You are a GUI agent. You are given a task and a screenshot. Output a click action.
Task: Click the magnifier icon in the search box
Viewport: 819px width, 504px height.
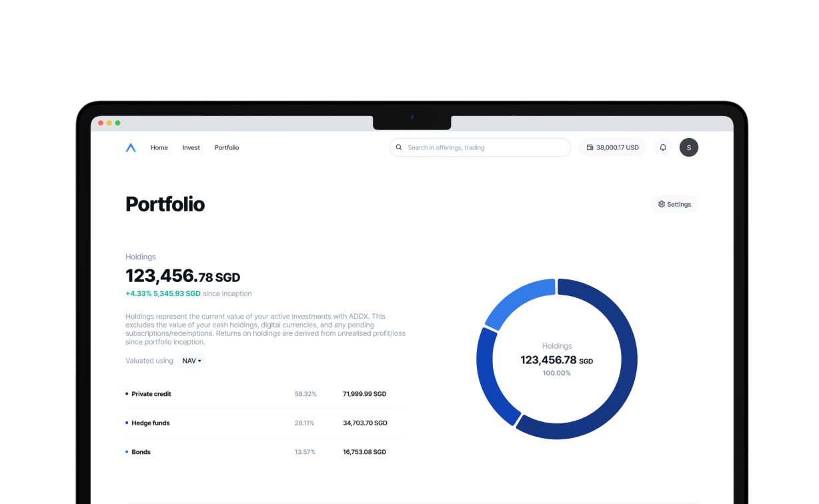tap(399, 147)
